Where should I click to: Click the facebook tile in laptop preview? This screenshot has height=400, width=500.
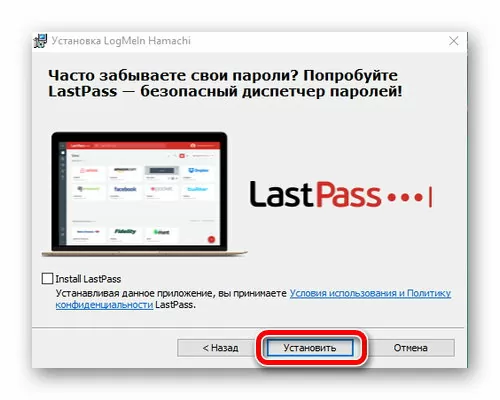coord(125,191)
